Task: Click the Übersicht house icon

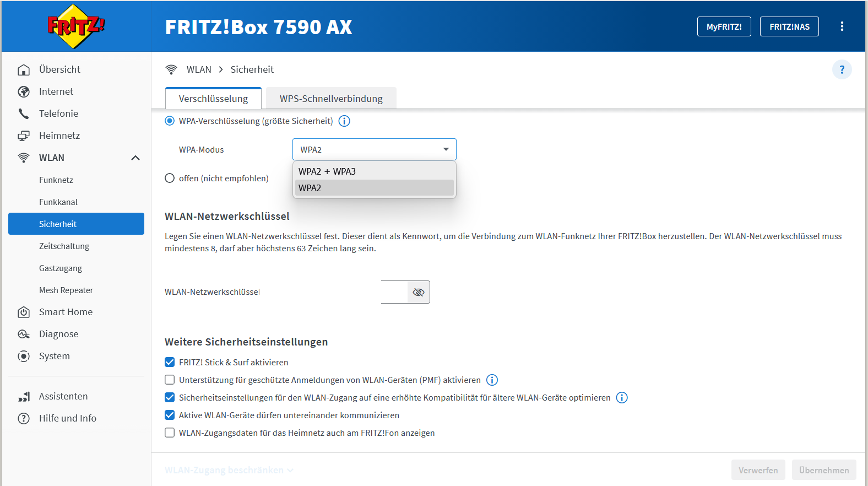Action: point(24,69)
